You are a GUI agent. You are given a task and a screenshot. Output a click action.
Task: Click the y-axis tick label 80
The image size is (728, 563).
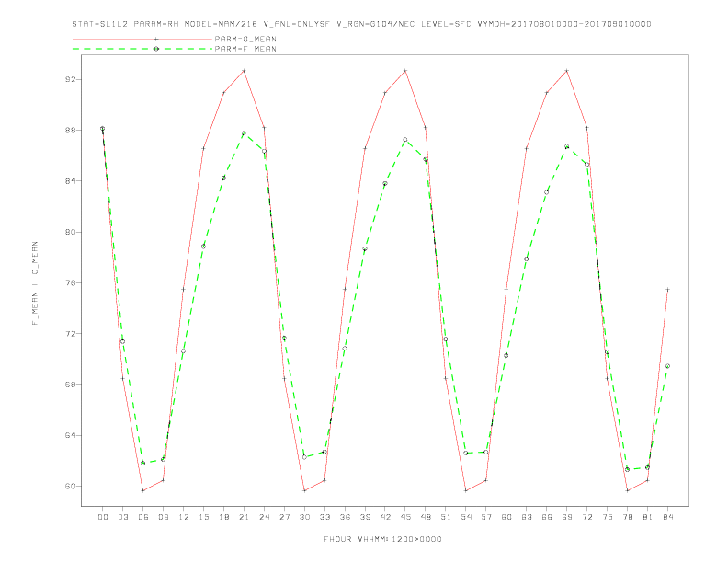(x=70, y=232)
